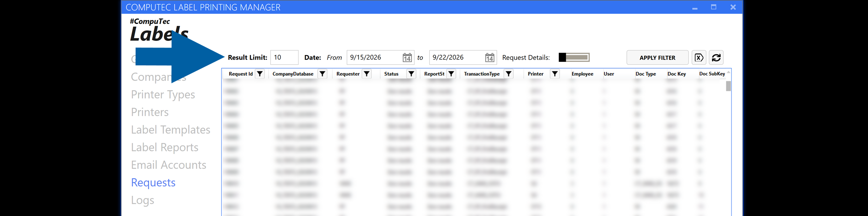Open the To date calendar picker
868x216 pixels.
490,58
